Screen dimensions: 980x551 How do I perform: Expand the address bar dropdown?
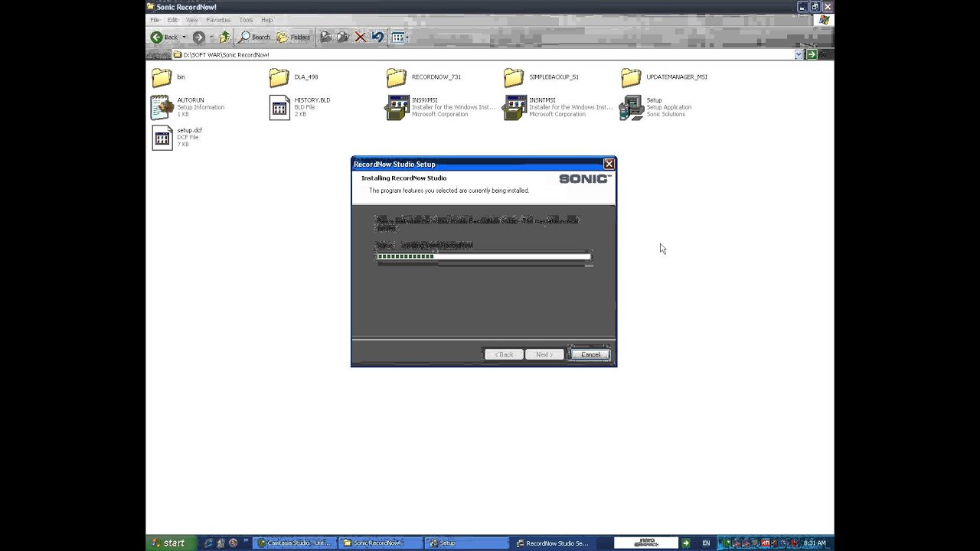click(799, 54)
